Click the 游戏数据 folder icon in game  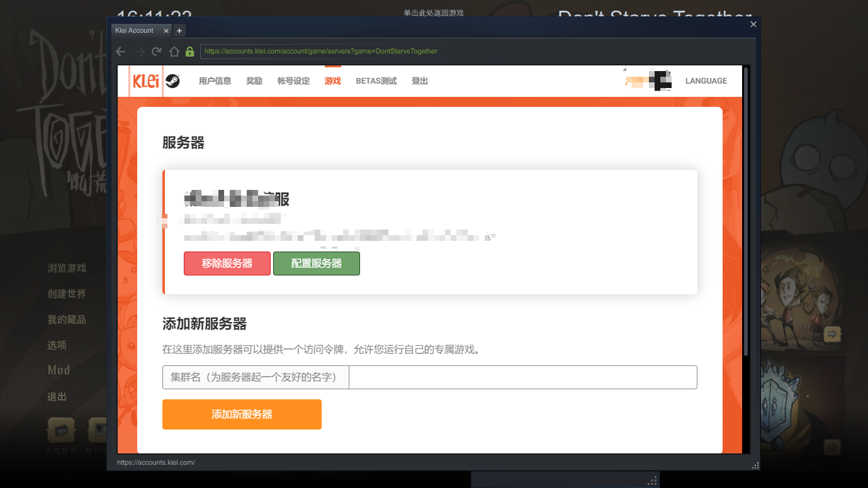[61, 430]
